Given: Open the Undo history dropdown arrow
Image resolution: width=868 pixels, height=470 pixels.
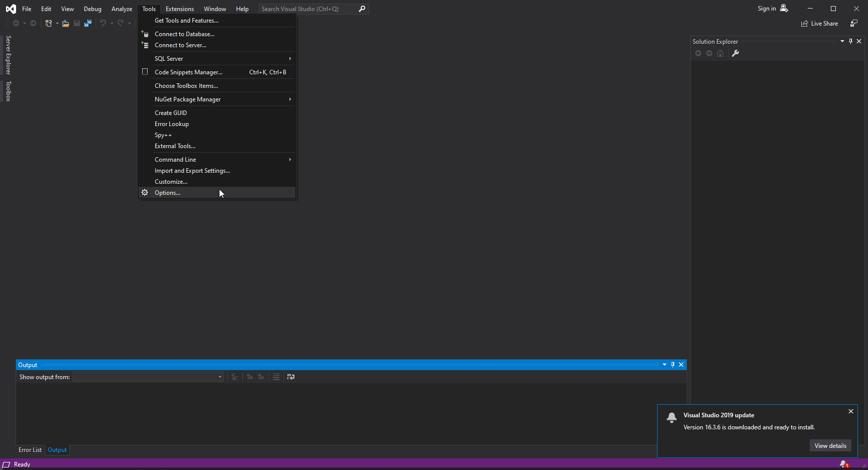Looking at the screenshot, I should [x=112, y=23].
